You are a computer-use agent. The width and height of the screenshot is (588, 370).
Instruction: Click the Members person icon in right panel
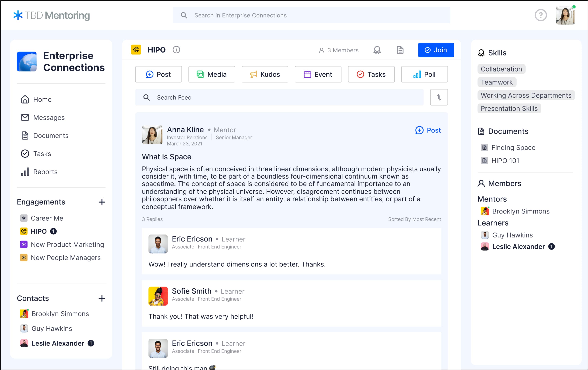pyautogui.click(x=481, y=183)
